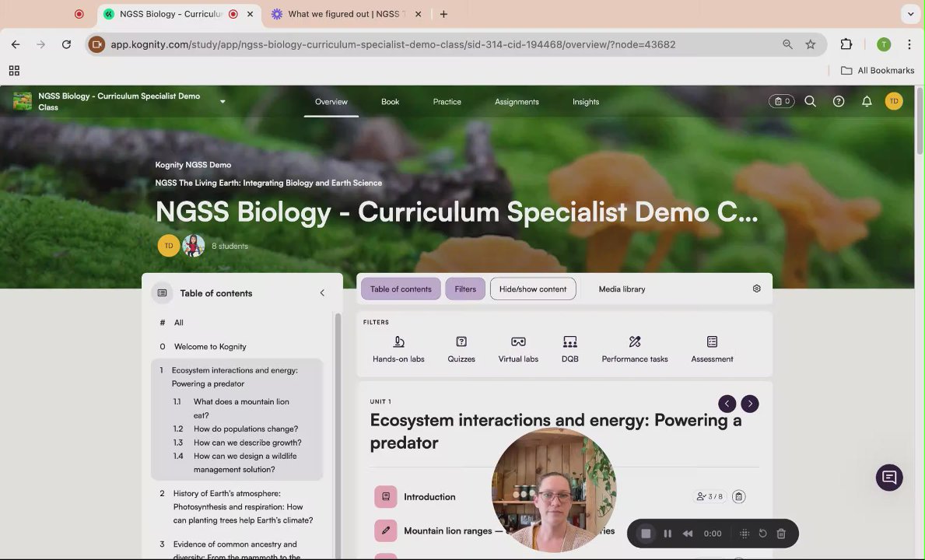Open 1.2 How do populations change?

coord(245,429)
